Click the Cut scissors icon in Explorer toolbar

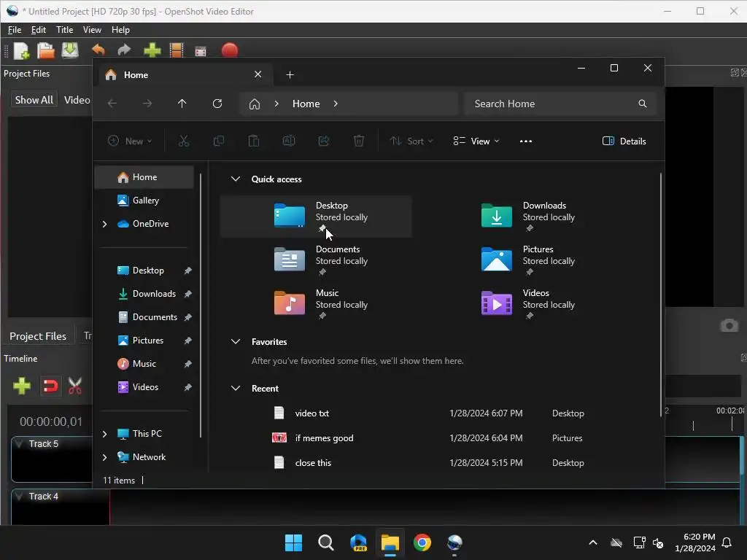[x=183, y=141]
